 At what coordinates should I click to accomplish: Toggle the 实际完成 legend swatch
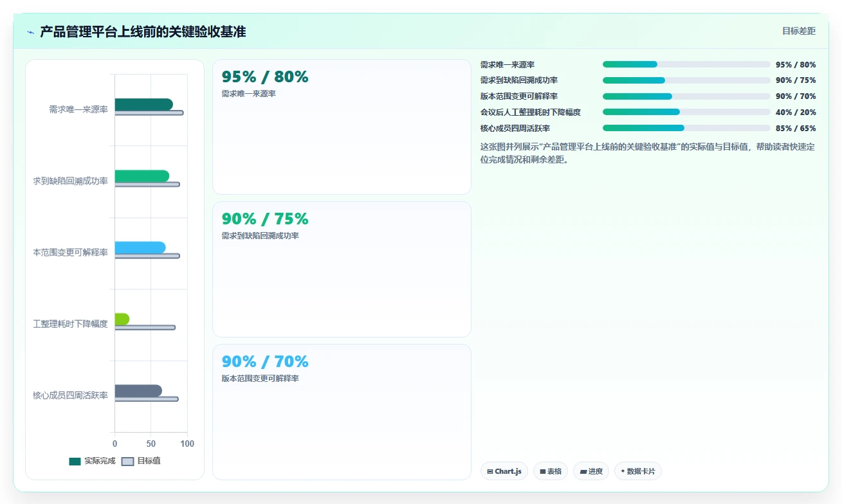[x=75, y=461]
